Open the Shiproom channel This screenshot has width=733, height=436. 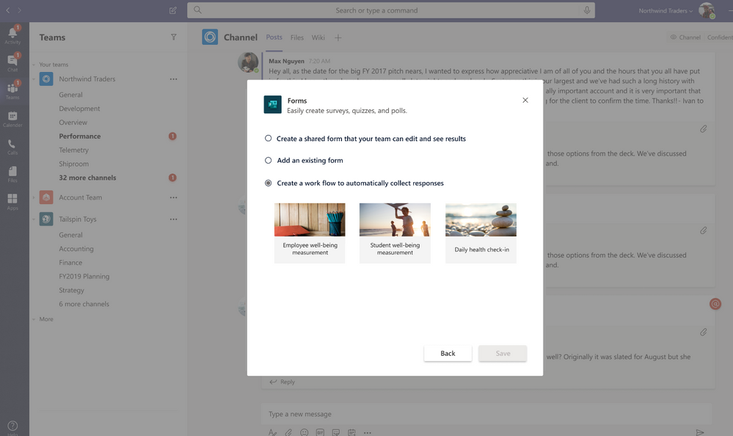(x=74, y=164)
